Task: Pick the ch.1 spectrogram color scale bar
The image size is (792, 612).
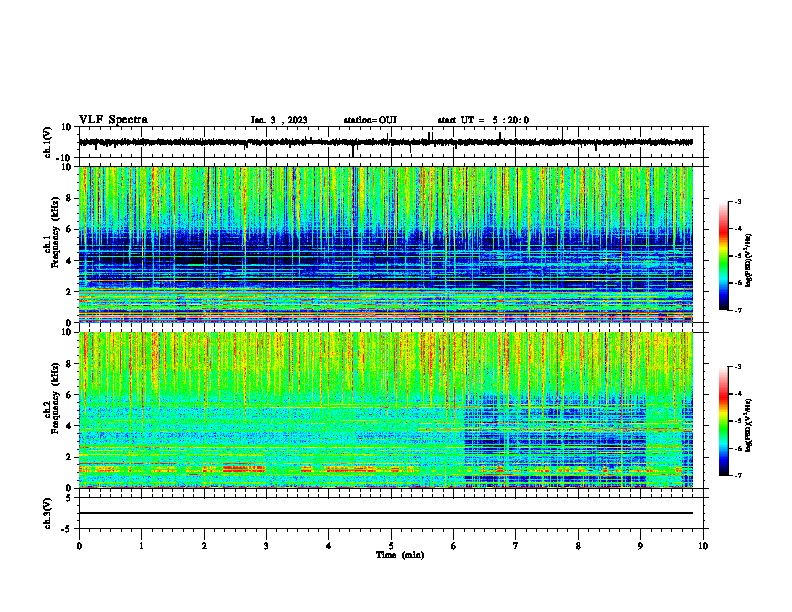Action: [x=724, y=256]
